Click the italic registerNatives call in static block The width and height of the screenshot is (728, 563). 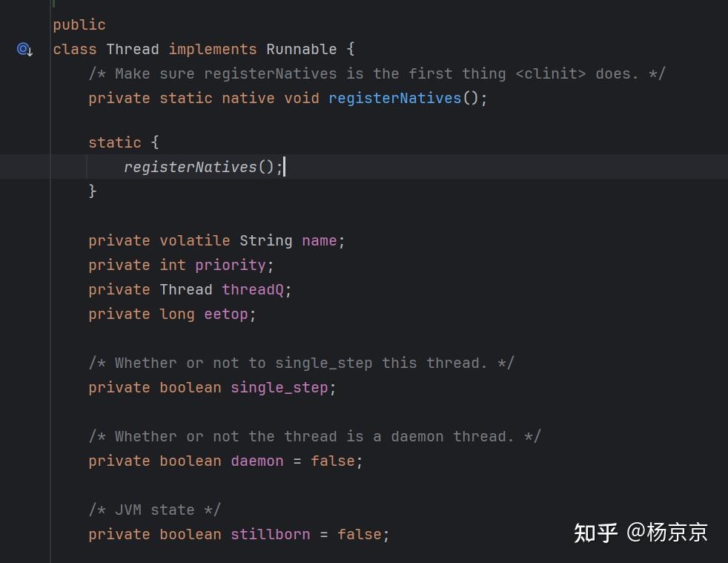190,167
